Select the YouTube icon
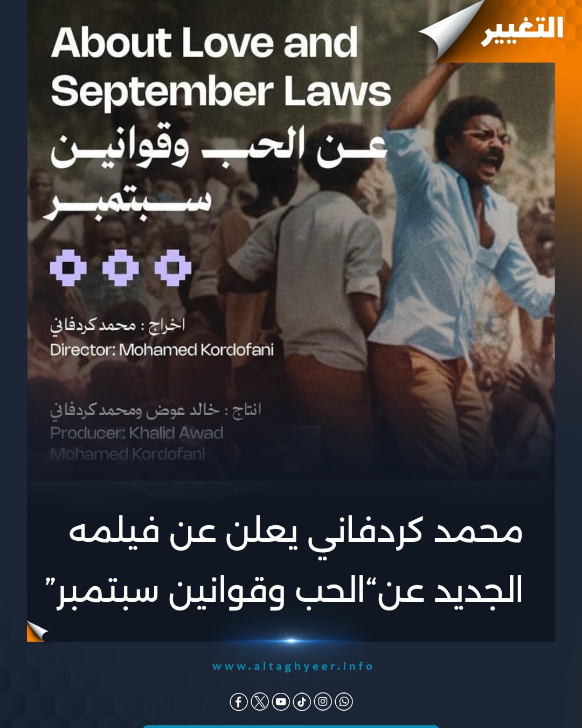The image size is (582, 728). click(281, 702)
